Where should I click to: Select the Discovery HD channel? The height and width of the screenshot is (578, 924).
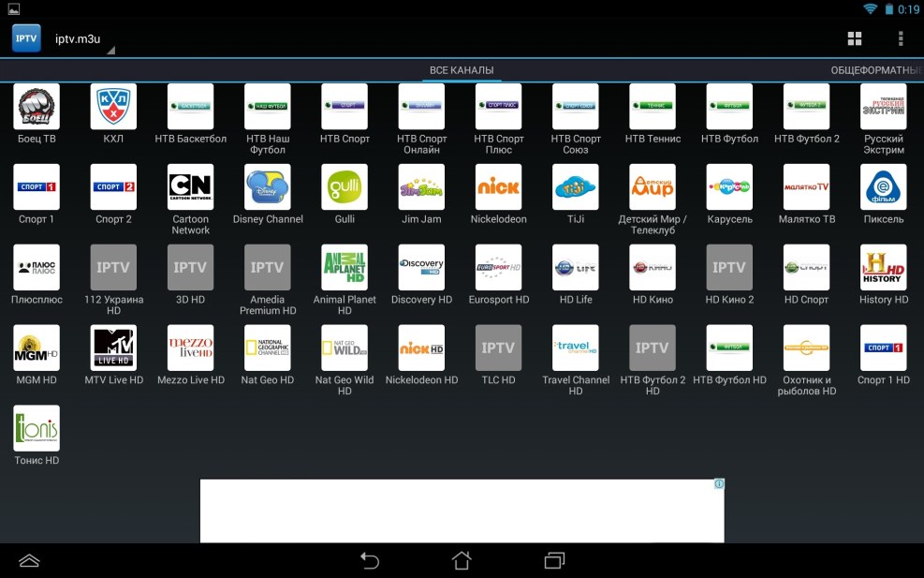(421, 268)
